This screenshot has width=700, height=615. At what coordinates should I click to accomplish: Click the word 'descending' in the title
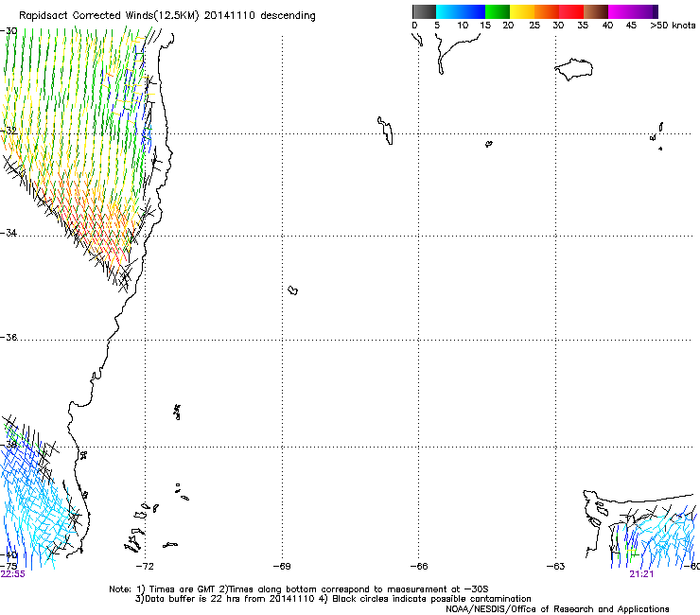pos(288,16)
